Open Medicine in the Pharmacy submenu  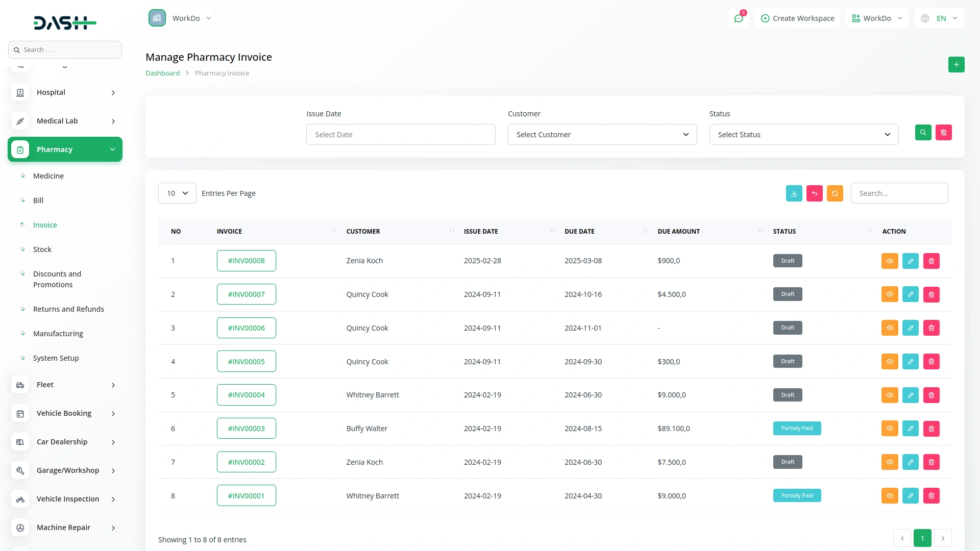48,176
